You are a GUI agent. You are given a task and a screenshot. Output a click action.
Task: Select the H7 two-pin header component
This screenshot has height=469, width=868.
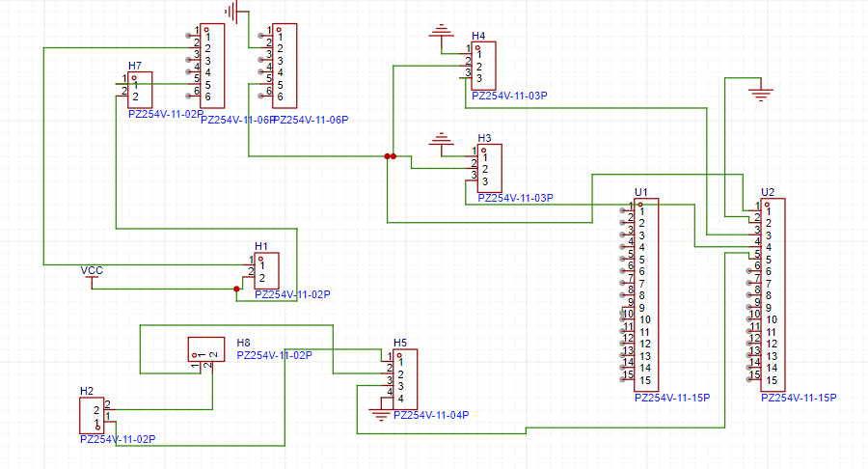tap(140, 90)
